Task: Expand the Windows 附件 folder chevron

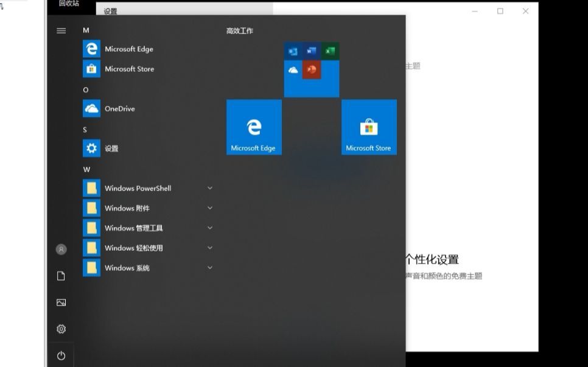Action: pyautogui.click(x=210, y=208)
